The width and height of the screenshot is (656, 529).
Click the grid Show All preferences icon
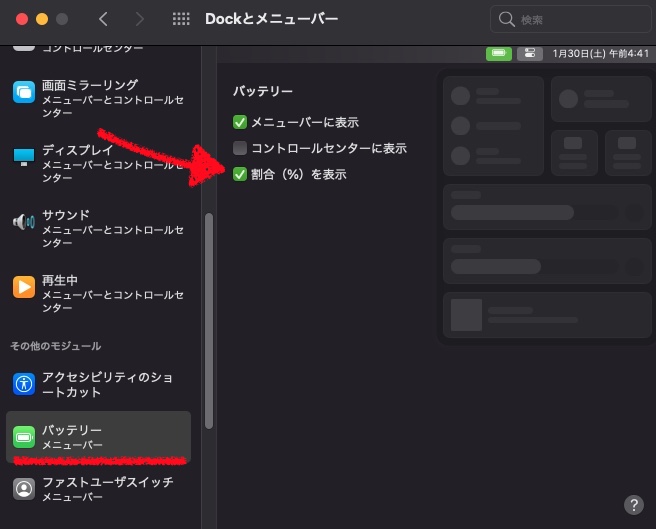tap(181, 19)
